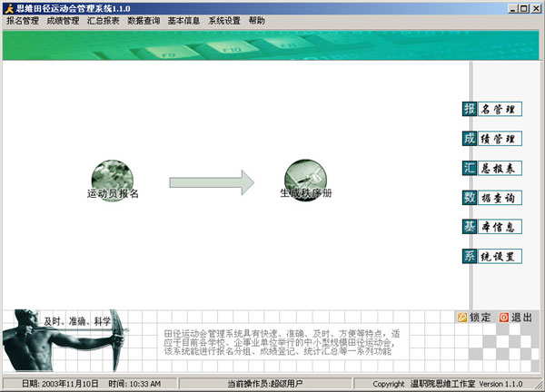
Task: Expand the 汇总报表 menu
Action: coord(103,20)
